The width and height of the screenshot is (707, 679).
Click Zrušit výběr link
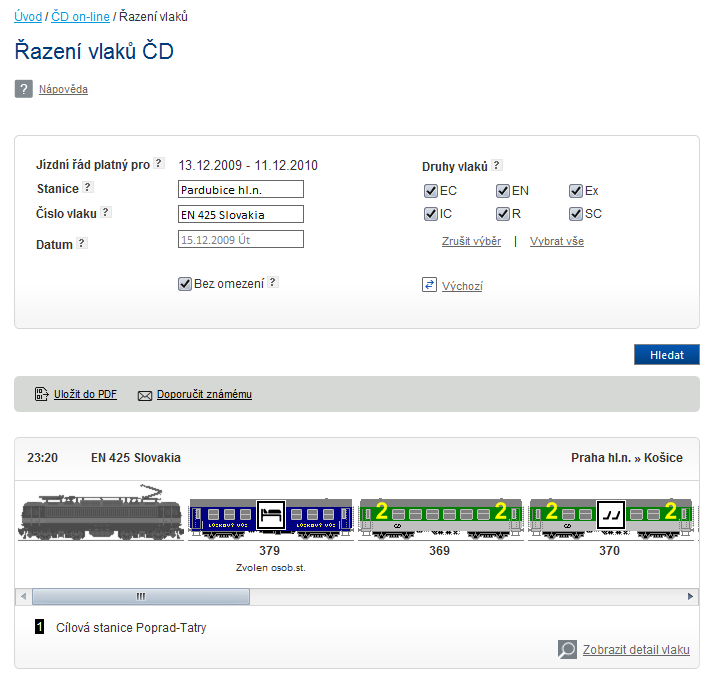tap(471, 242)
